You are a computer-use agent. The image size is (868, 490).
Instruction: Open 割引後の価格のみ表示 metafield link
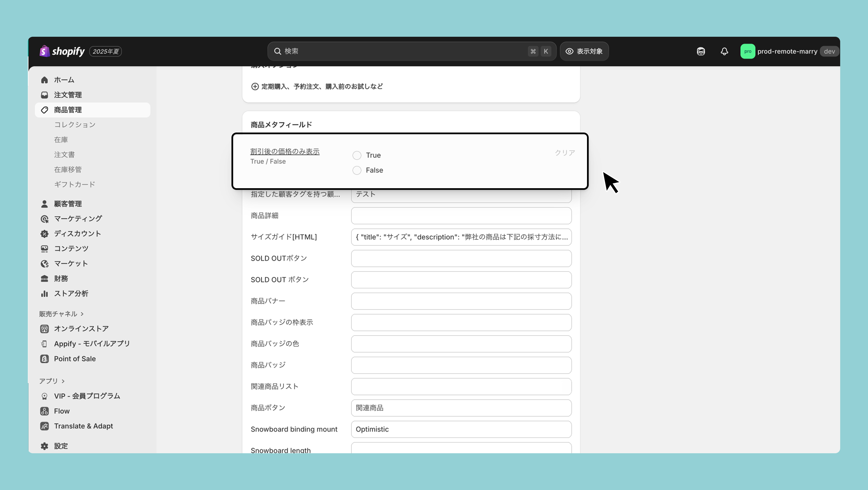(x=285, y=151)
